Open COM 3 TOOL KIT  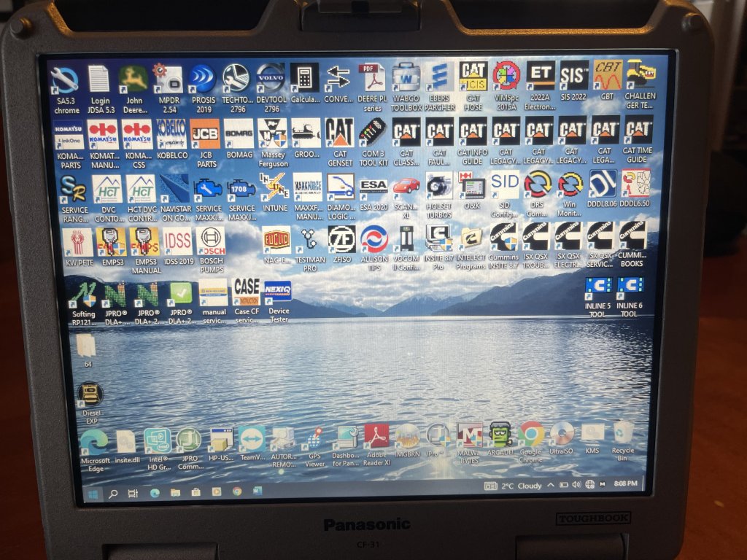[373, 133]
